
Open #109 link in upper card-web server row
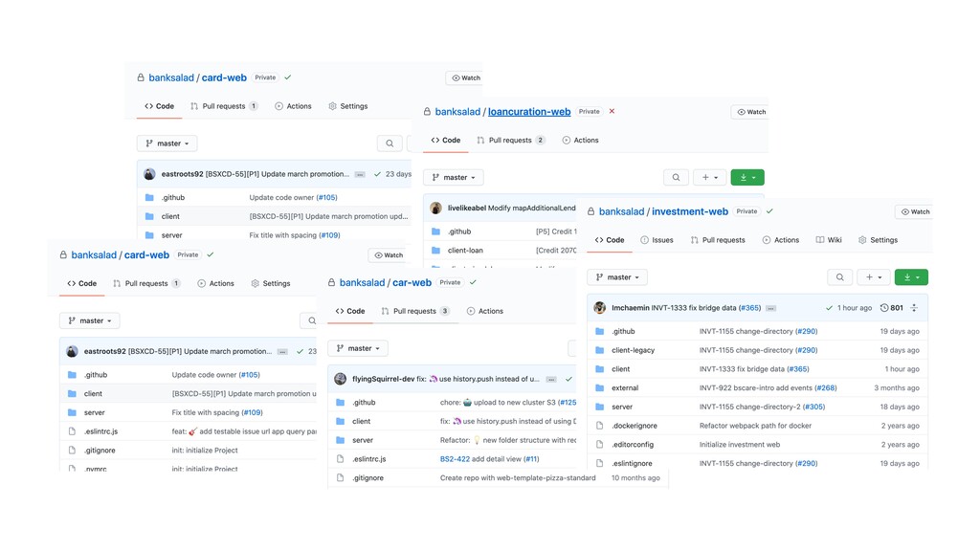coord(329,235)
